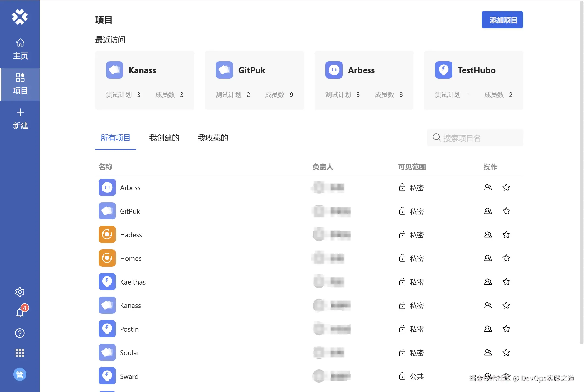Screen dimensions: 584x392
Task: Switch to 我创建的 tab
Action: coord(164,138)
